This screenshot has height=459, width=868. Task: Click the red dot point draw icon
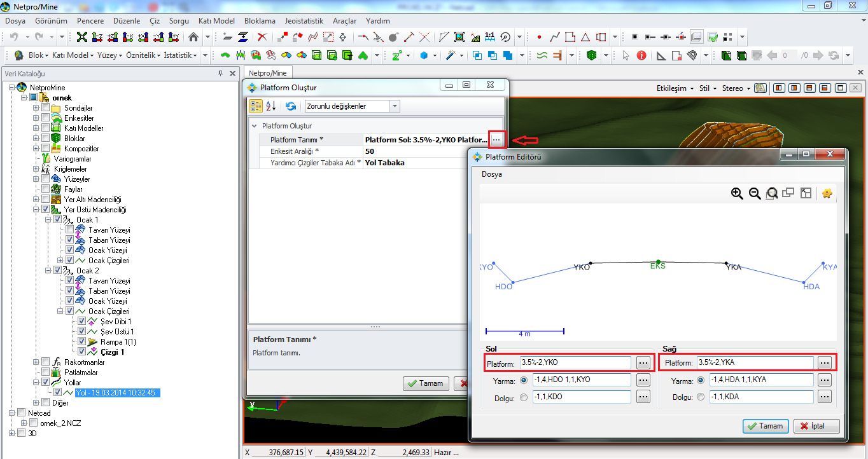tap(540, 37)
